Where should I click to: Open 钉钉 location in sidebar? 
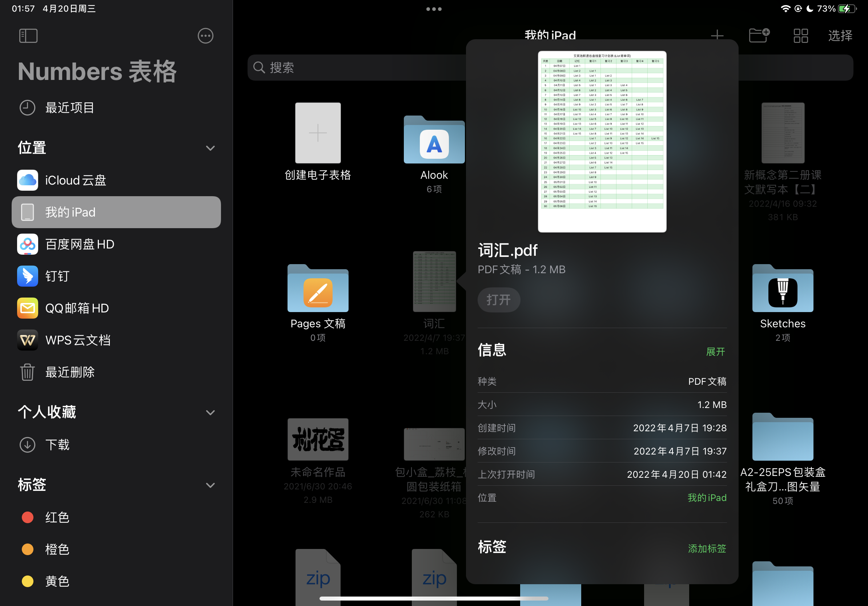pos(57,276)
